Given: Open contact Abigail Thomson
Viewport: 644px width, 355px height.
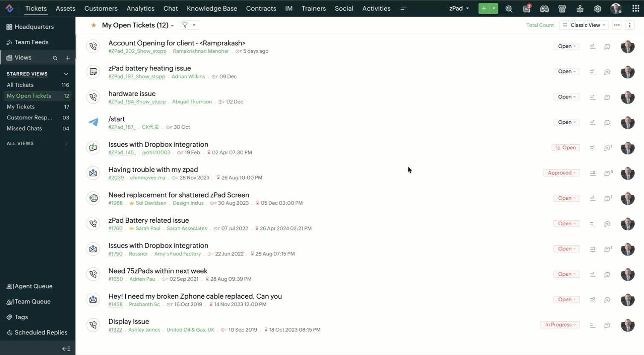Looking at the screenshot, I should click(192, 102).
